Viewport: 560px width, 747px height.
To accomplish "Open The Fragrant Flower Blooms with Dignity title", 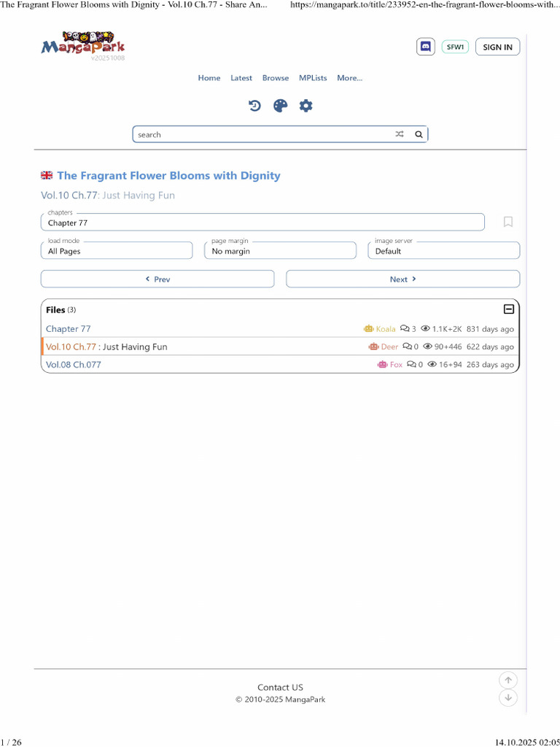I will 168,175.
